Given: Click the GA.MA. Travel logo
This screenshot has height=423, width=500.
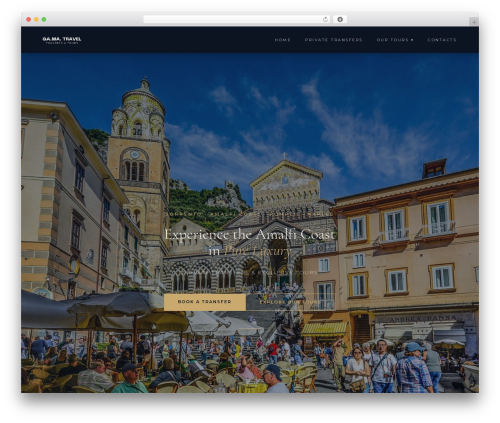Looking at the screenshot, I should click(62, 40).
